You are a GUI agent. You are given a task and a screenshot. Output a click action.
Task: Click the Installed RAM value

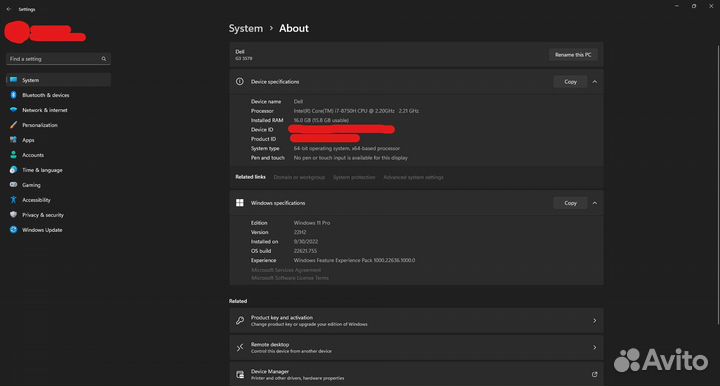coord(321,120)
